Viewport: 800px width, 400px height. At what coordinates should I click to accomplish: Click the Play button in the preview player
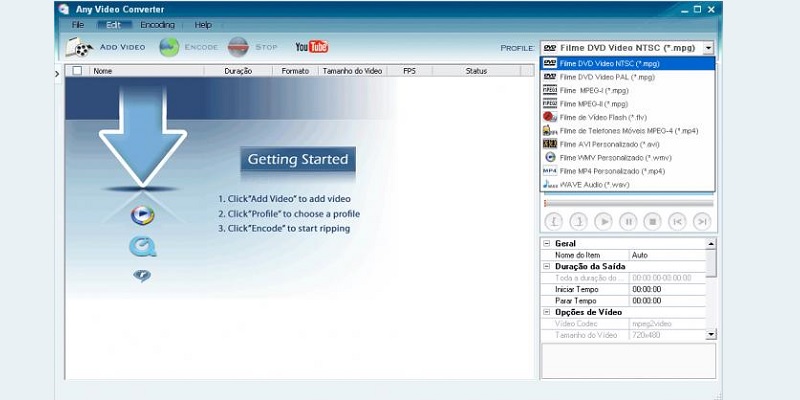click(604, 221)
